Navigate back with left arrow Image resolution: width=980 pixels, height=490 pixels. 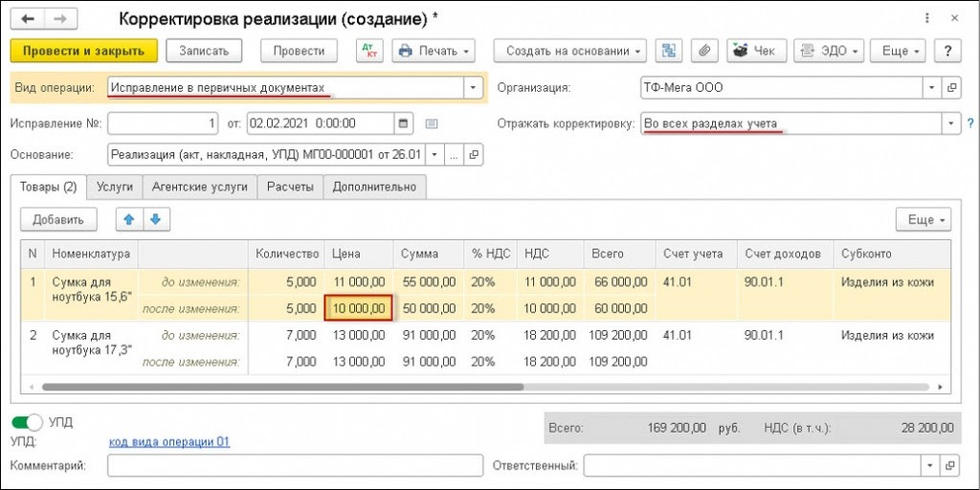click(29, 18)
